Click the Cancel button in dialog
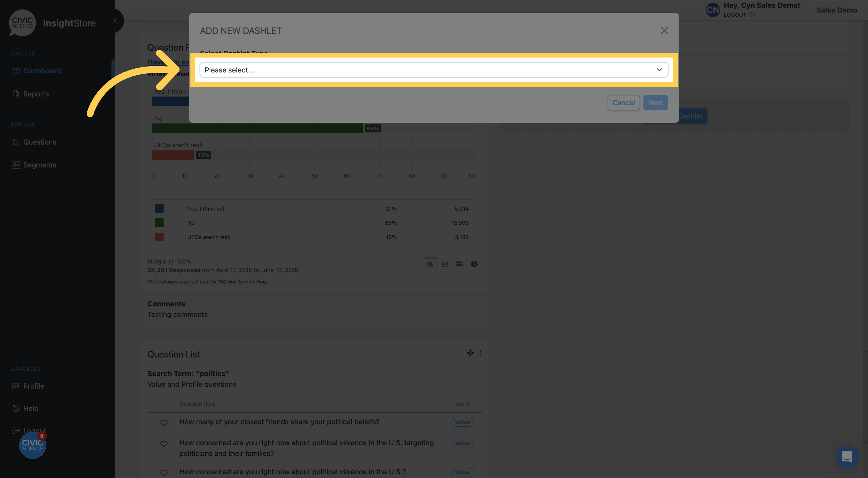This screenshot has height=478, width=868. coord(623,102)
